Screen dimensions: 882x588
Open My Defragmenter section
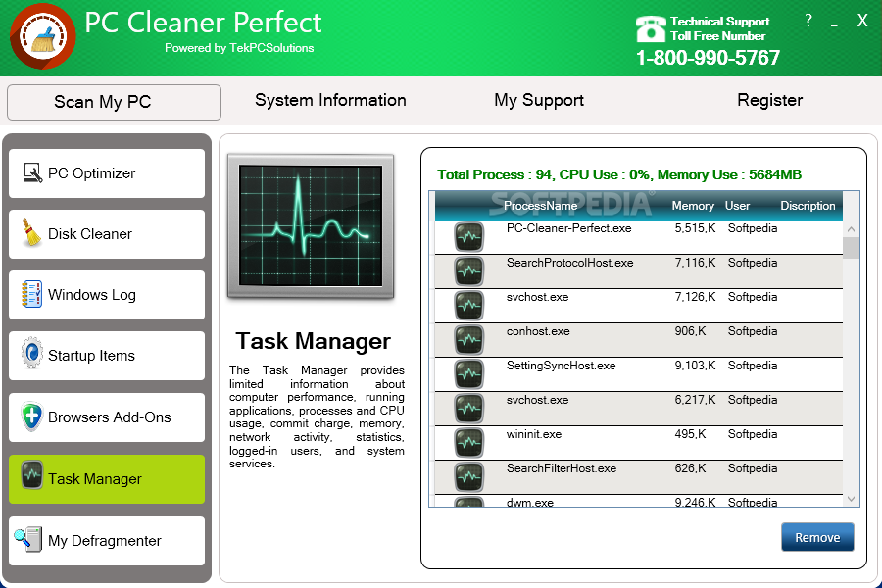[107, 541]
